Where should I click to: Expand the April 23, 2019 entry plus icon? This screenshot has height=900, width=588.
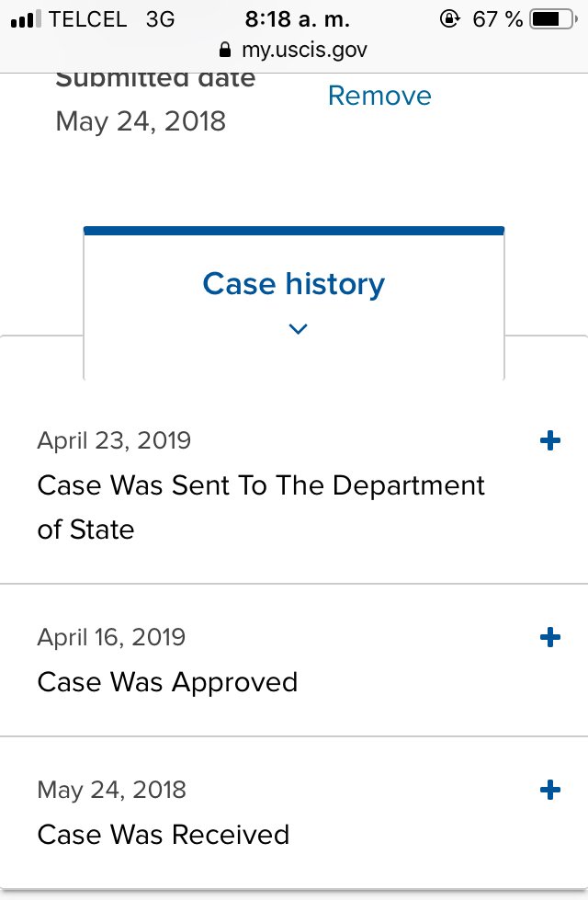click(549, 441)
